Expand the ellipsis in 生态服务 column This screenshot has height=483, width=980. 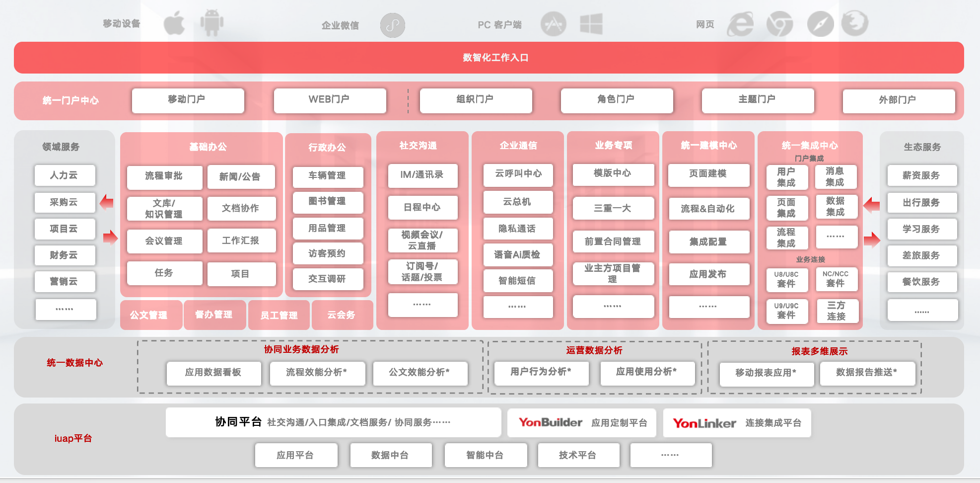click(922, 309)
